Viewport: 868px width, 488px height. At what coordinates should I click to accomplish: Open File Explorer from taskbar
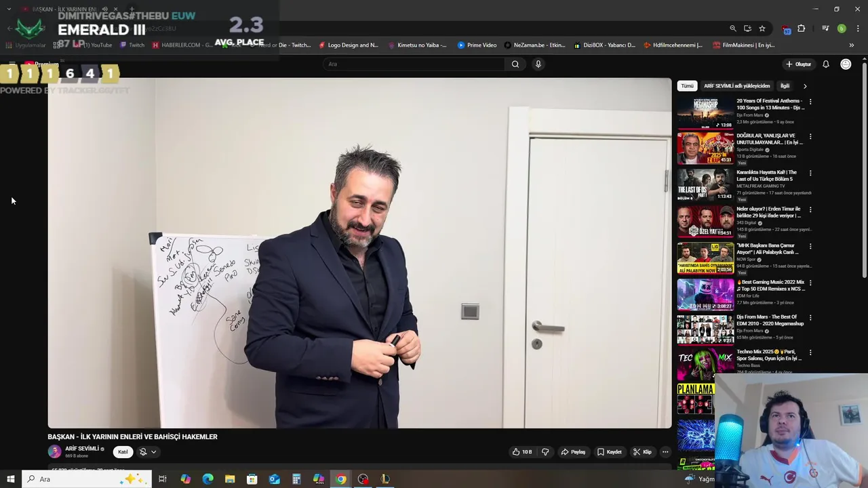230,479
